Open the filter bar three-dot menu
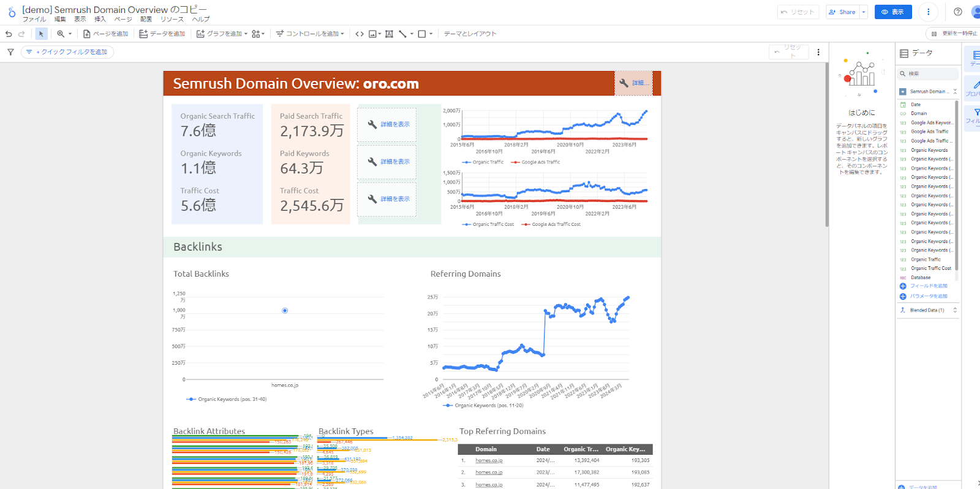Image resolution: width=980 pixels, height=489 pixels. [x=818, y=52]
